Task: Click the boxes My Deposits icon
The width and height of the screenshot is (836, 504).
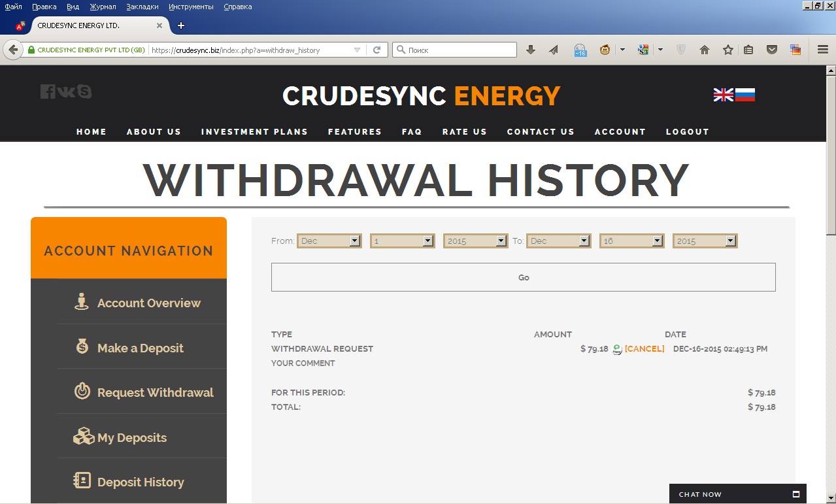Action: 84,436
